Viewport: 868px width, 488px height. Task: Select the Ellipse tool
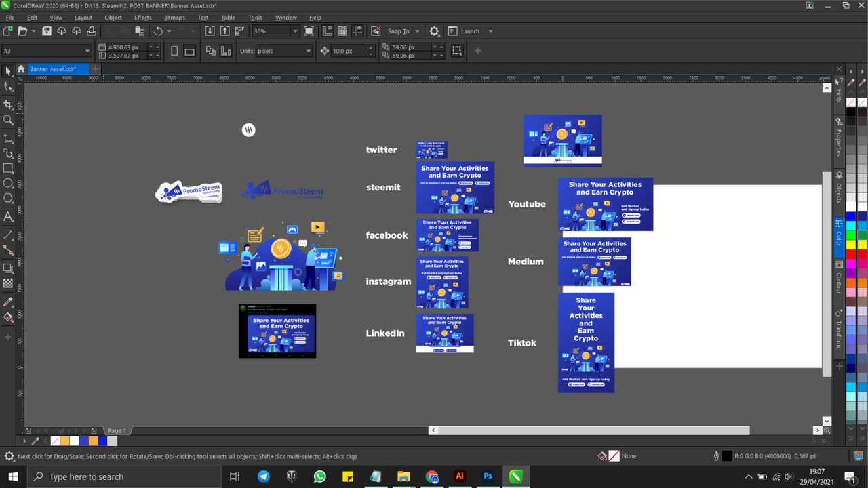[x=8, y=184]
